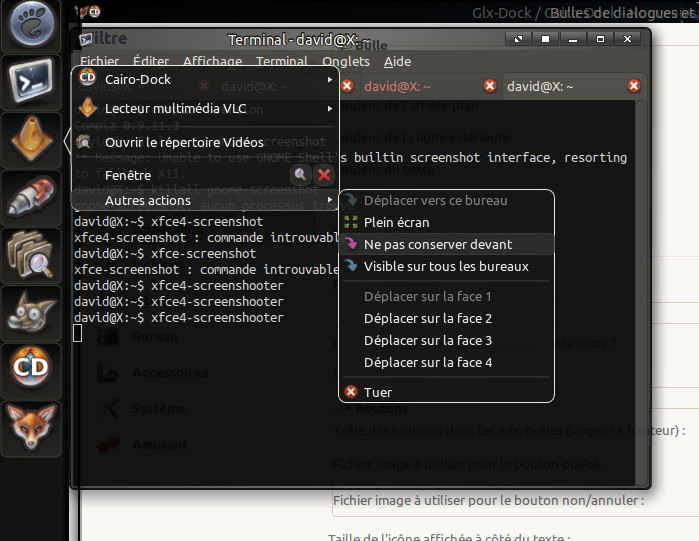
Task: Open the VLC cone icon in the dock
Action: pyautogui.click(x=31, y=139)
